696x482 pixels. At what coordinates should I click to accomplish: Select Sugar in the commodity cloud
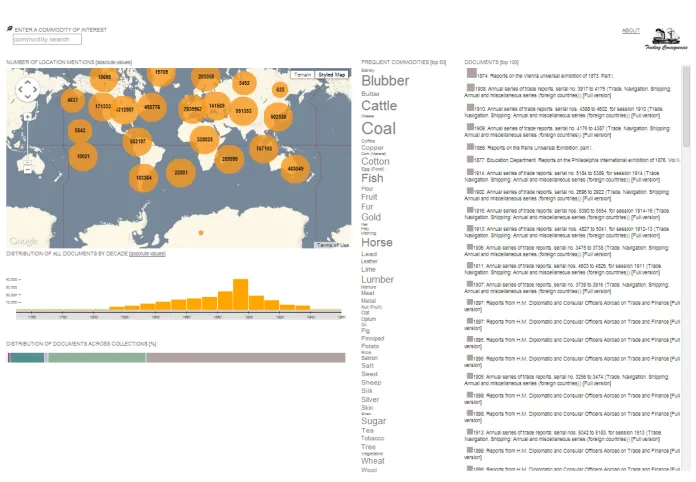pyautogui.click(x=374, y=421)
